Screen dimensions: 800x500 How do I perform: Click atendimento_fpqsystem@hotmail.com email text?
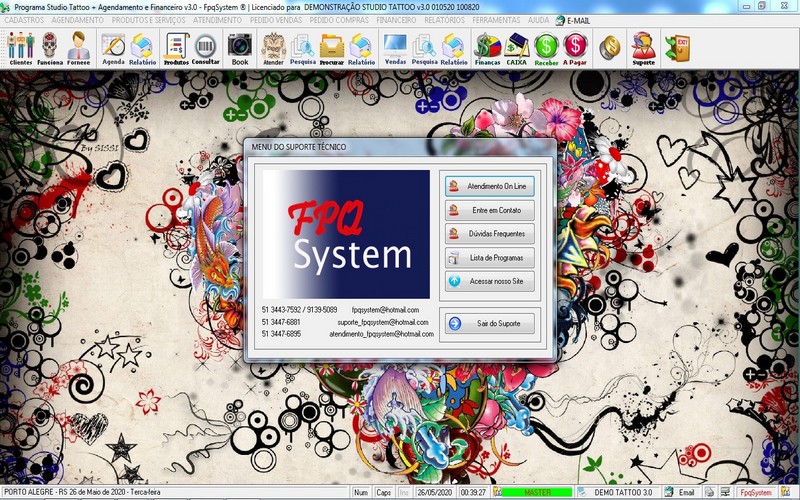[381, 334]
